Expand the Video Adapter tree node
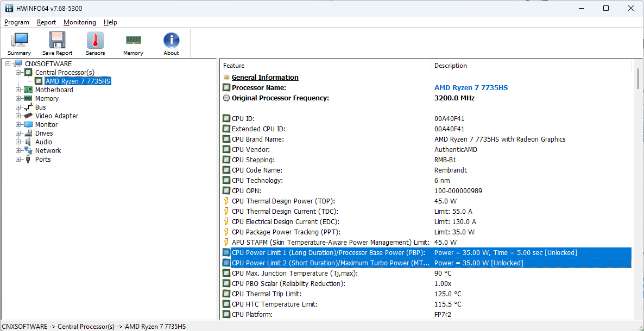Image resolution: width=644 pixels, height=331 pixels. pyautogui.click(x=18, y=116)
